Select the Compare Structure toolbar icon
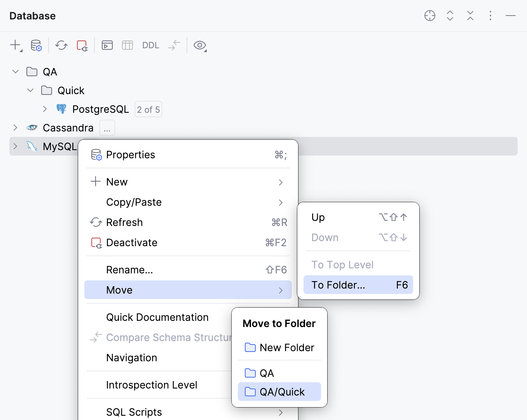 174,45
